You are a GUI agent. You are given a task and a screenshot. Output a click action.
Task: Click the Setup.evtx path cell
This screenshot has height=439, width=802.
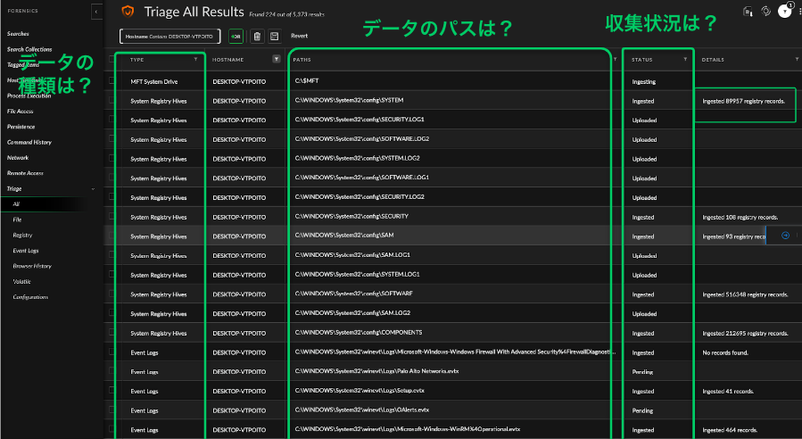359,390
